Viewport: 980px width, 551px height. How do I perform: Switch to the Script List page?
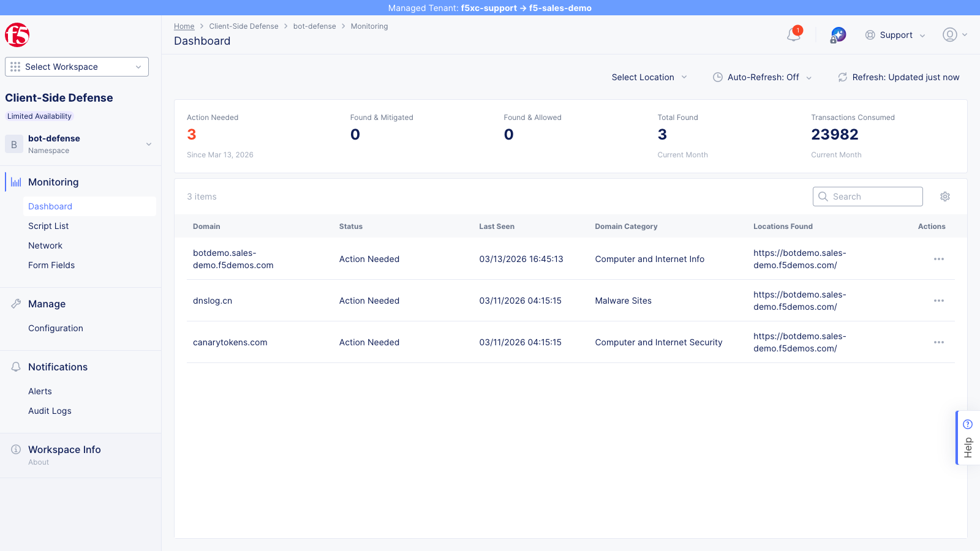pos(48,226)
